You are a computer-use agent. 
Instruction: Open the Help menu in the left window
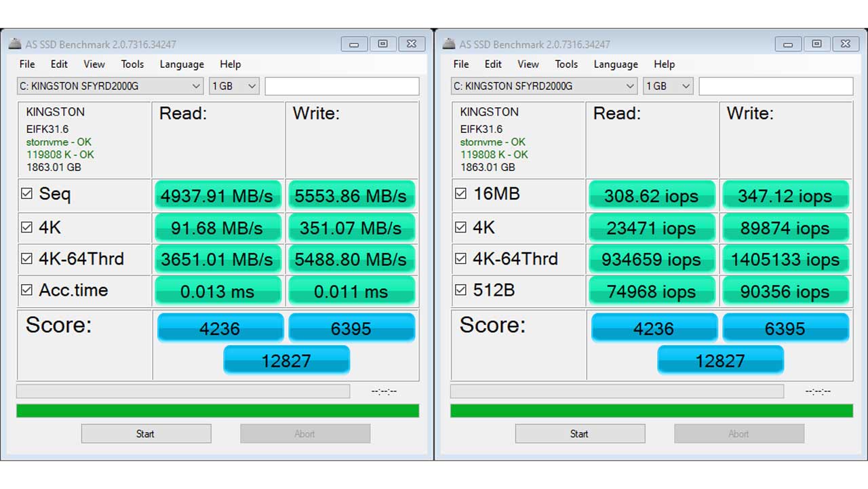point(231,64)
